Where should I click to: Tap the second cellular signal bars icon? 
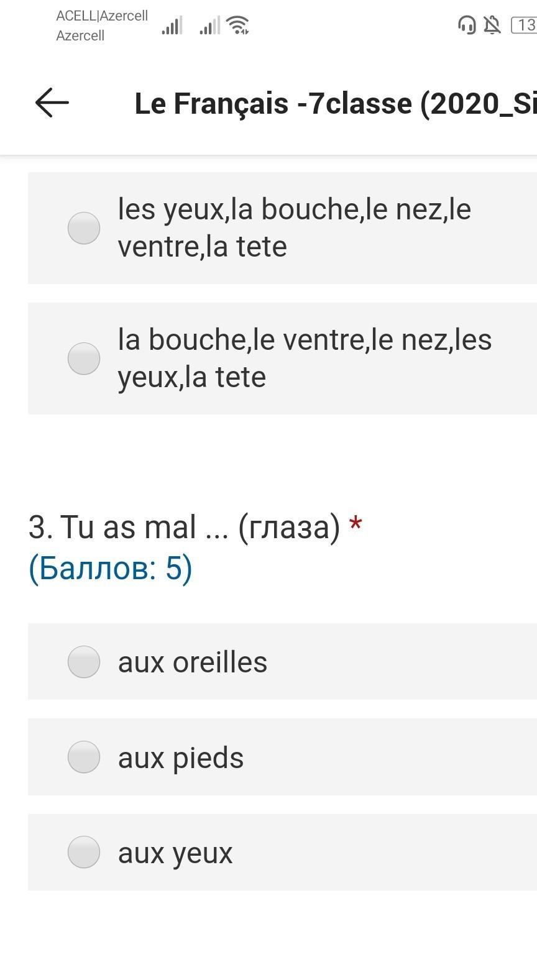210,26
